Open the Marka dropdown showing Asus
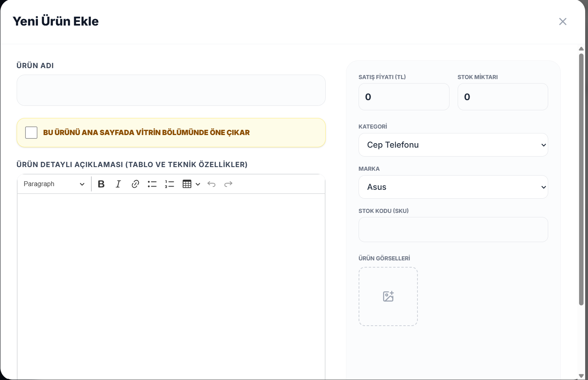588x380 pixels. (x=453, y=187)
